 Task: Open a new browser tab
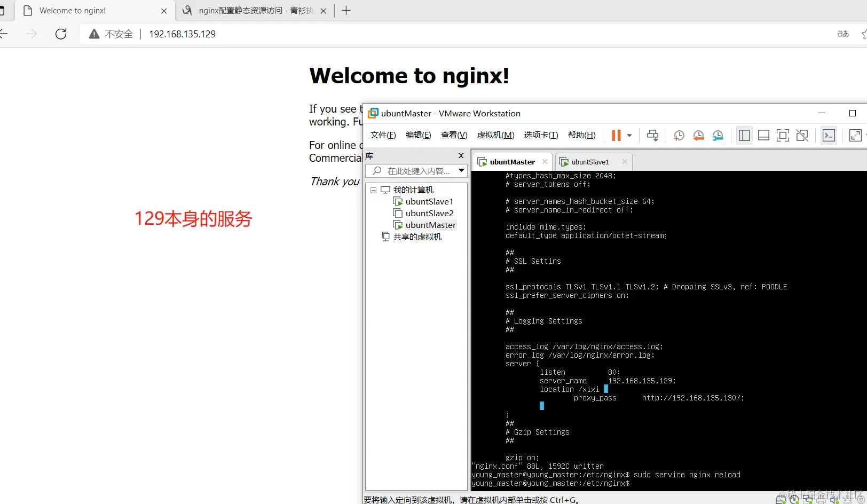[346, 11]
